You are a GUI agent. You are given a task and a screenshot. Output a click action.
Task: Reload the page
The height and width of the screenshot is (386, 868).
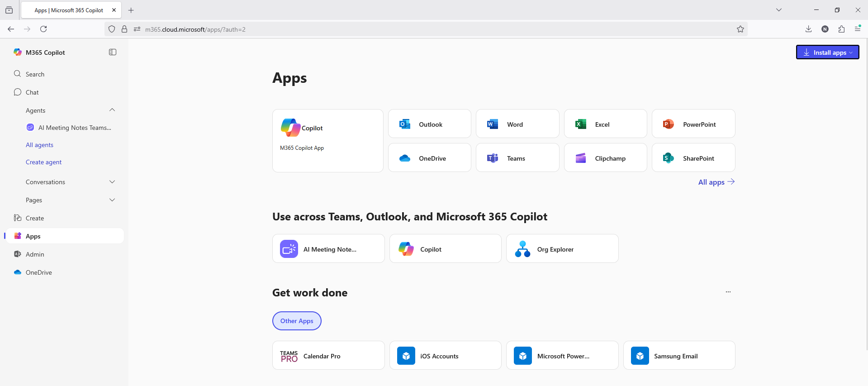point(43,29)
